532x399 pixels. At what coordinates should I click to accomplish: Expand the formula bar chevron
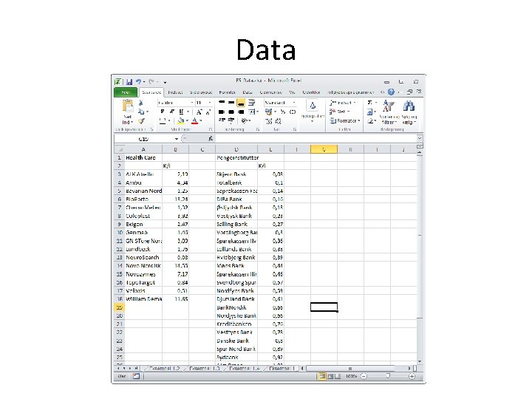click(x=420, y=138)
